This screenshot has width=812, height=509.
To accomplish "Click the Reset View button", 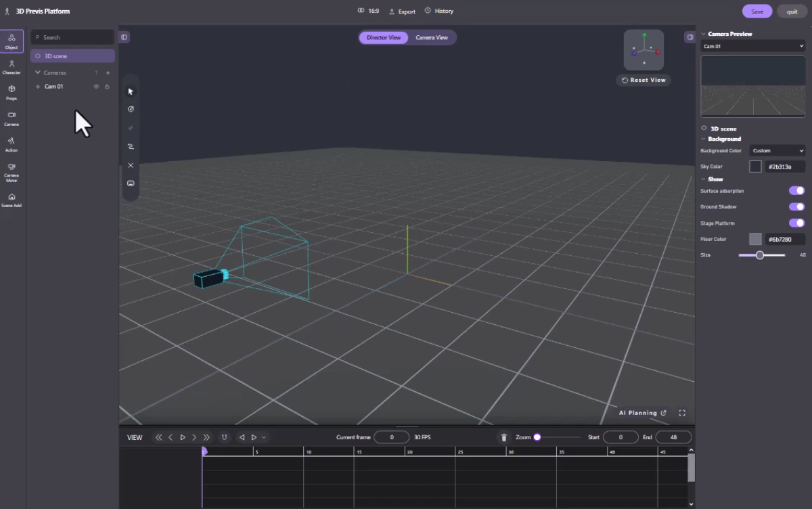I will (644, 80).
